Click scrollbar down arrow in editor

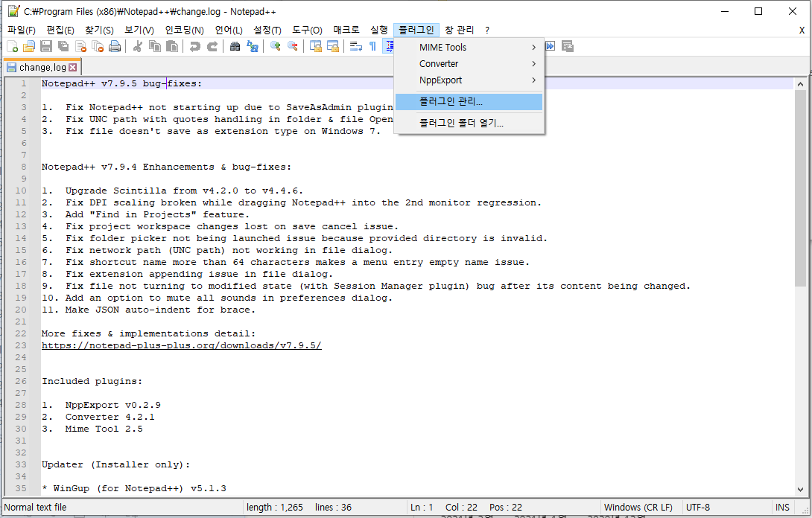800,489
